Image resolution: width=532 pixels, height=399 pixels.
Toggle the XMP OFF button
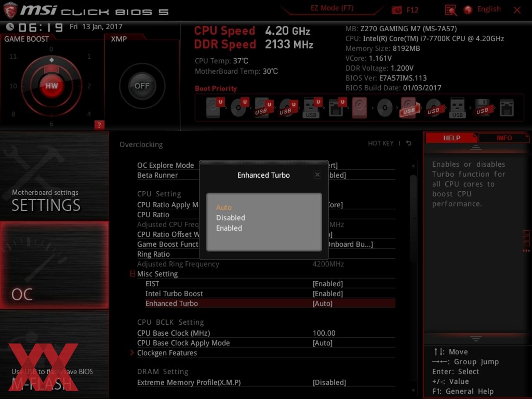(x=142, y=86)
